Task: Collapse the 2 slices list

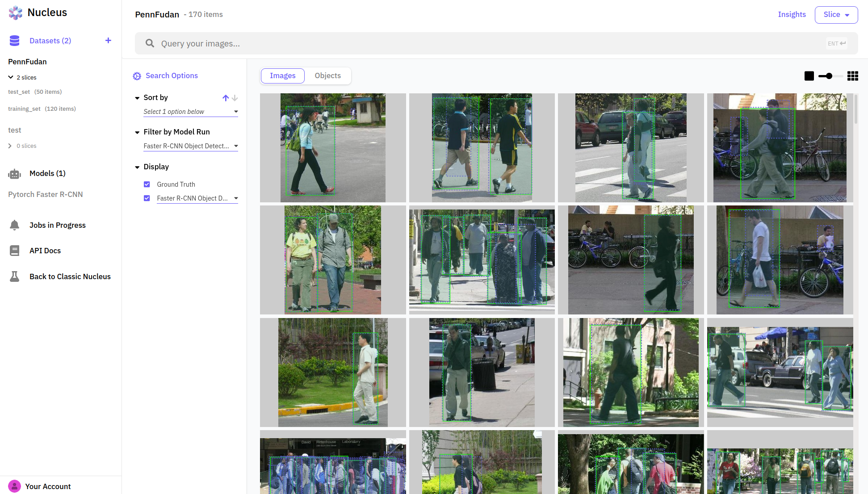Action: click(11, 77)
